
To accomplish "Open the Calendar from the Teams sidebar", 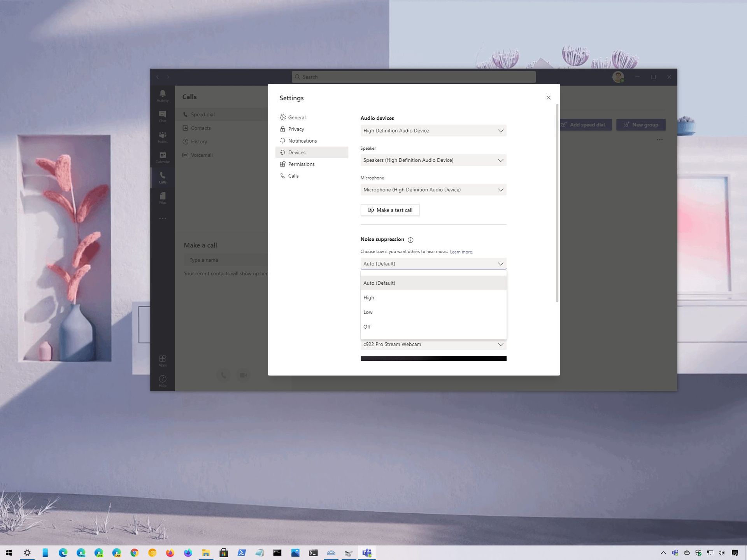I will coord(162,157).
